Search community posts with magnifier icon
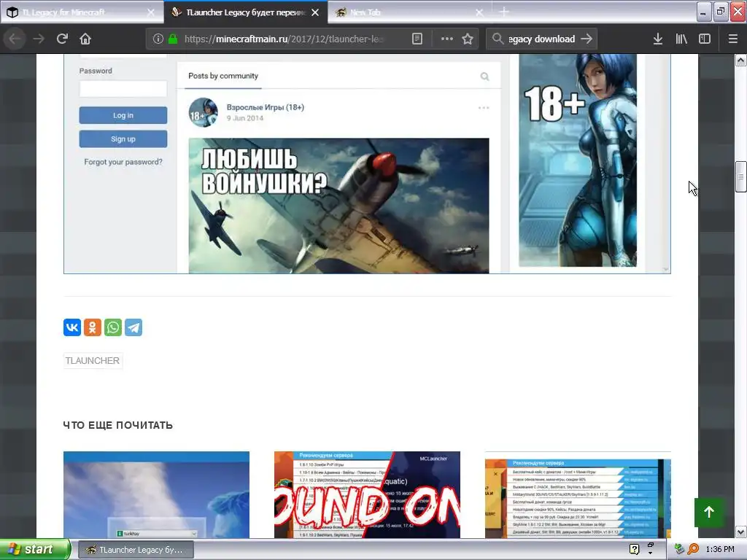 [484, 76]
